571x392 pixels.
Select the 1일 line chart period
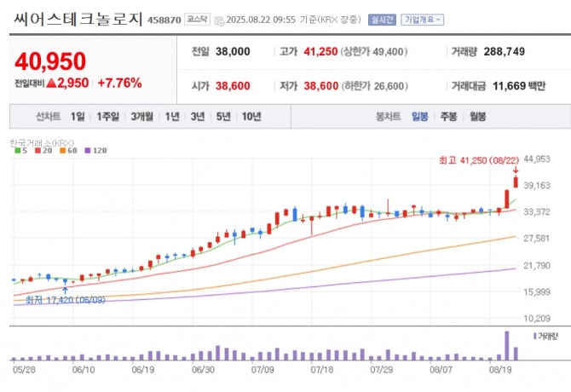pos(78,117)
